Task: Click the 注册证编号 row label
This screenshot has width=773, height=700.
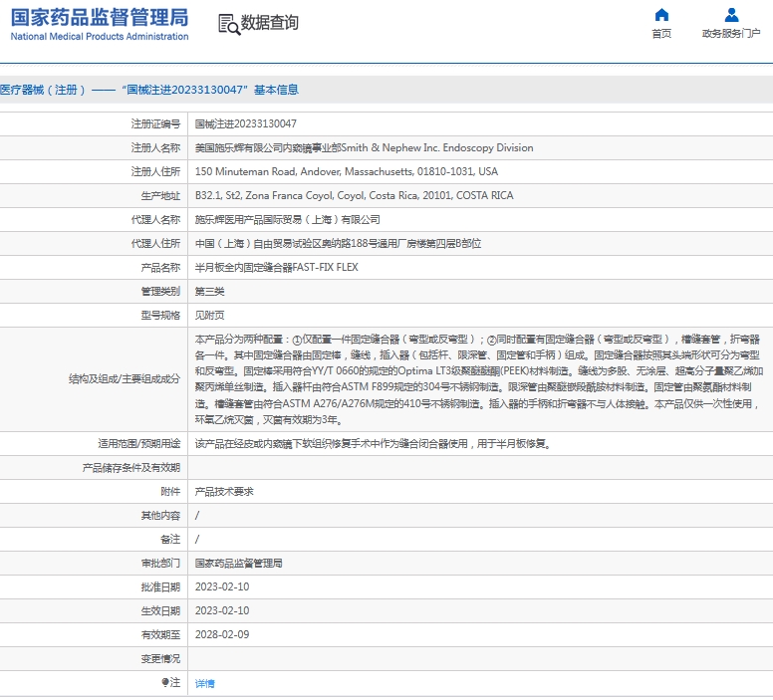Action: tap(155, 123)
